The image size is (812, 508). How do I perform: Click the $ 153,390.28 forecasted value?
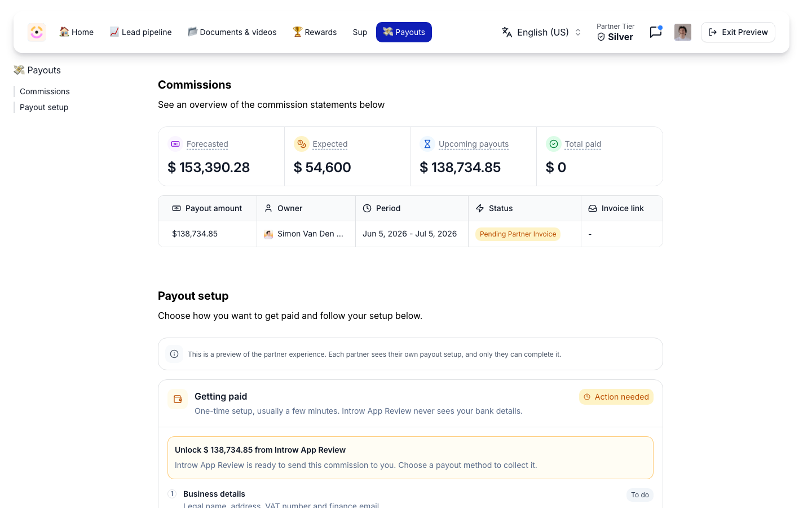tap(209, 167)
